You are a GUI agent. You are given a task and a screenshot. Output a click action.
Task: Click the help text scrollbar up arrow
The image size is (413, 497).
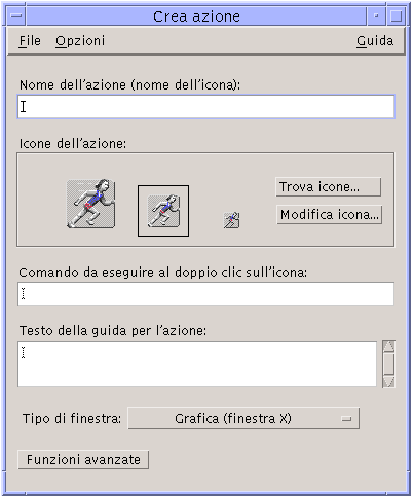[x=388, y=346]
